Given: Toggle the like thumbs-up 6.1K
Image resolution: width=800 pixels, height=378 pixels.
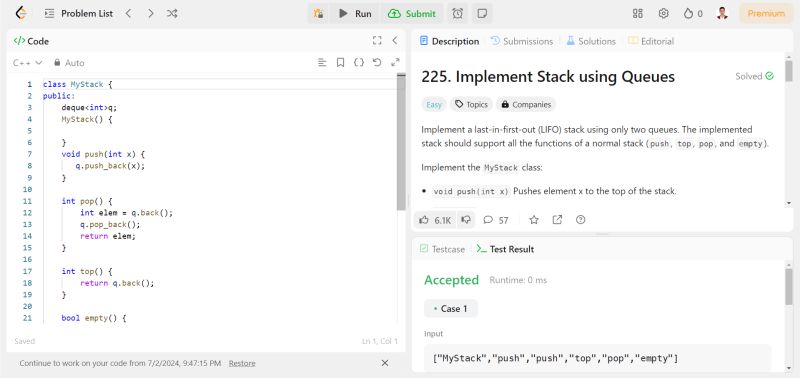Looking at the screenshot, I should coord(435,220).
